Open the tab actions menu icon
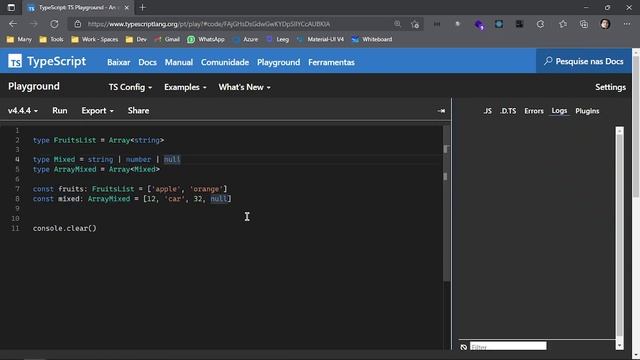Screen dimensions: 640x360 pos(11,7)
